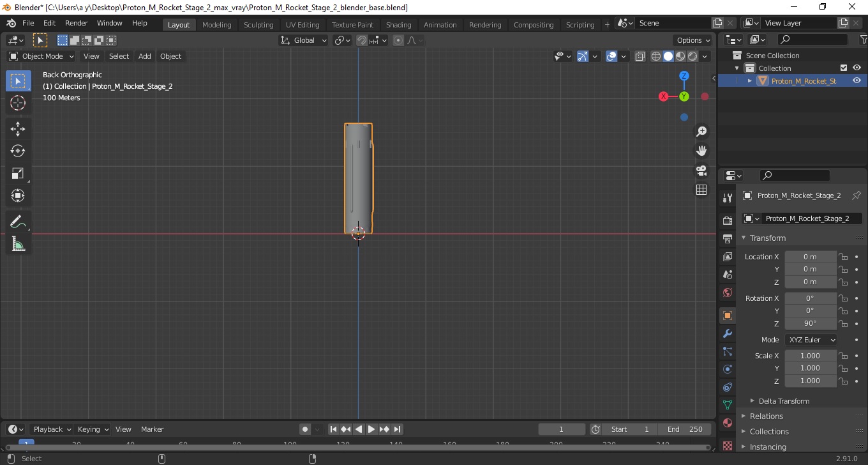Select the Scale tool

coord(18,174)
